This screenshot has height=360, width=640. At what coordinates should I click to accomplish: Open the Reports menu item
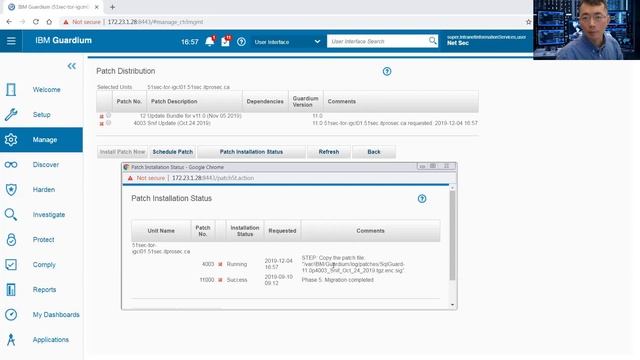tap(44, 290)
